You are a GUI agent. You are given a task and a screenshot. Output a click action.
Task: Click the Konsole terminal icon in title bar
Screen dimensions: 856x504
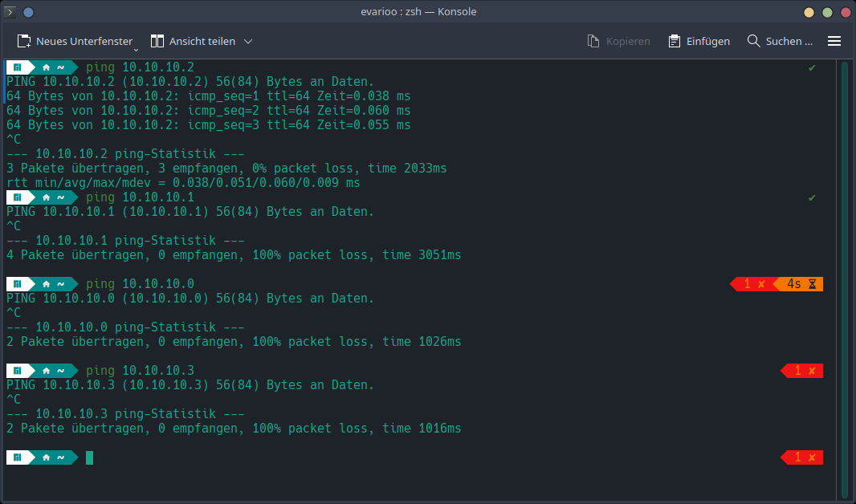(x=10, y=12)
